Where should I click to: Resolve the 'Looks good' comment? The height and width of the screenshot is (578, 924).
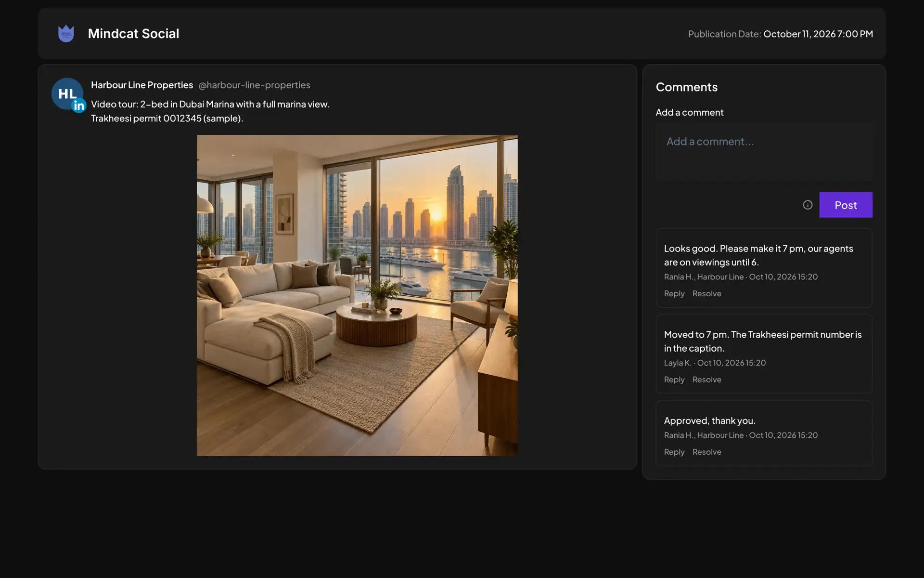706,293
